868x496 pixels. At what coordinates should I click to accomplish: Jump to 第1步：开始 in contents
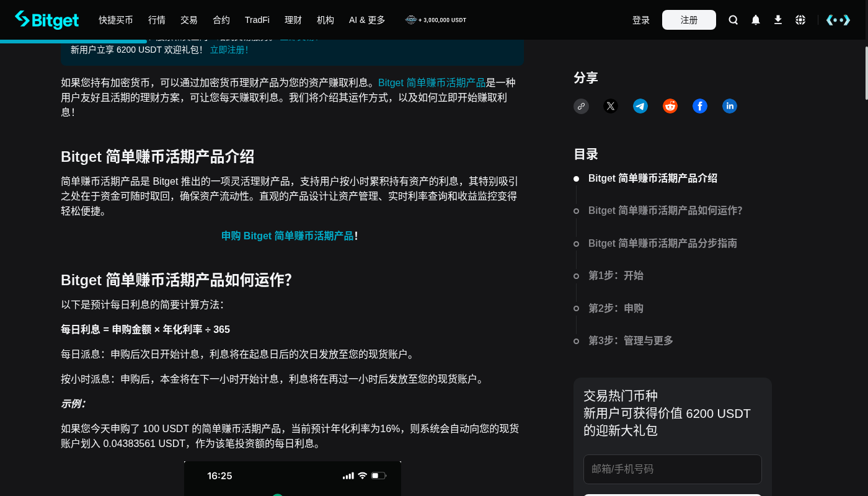(x=616, y=275)
